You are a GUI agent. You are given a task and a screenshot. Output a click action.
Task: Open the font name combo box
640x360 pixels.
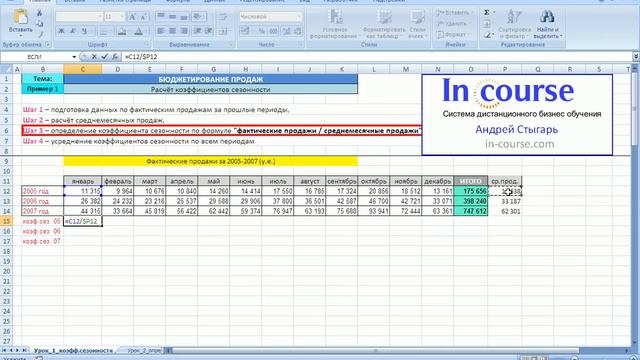point(79,17)
